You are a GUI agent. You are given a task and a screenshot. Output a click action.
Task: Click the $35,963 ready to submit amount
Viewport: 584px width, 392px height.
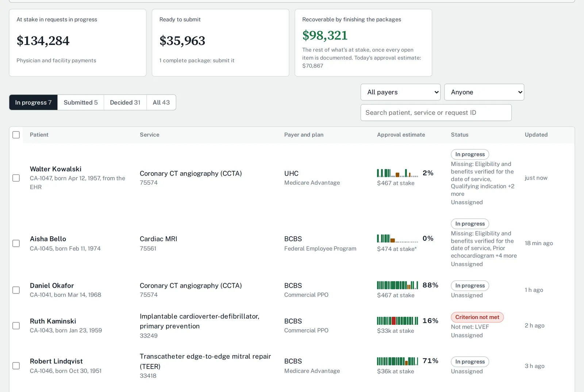coord(182,41)
